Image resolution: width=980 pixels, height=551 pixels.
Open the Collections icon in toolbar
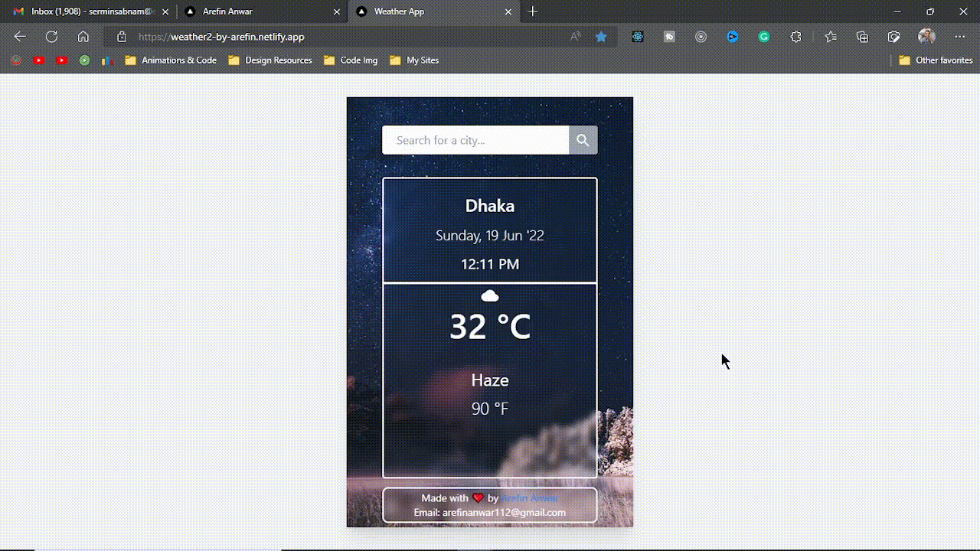(x=863, y=37)
